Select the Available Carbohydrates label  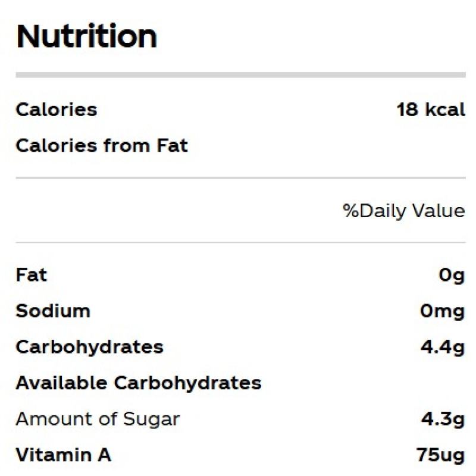pyautogui.click(x=139, y=383)
